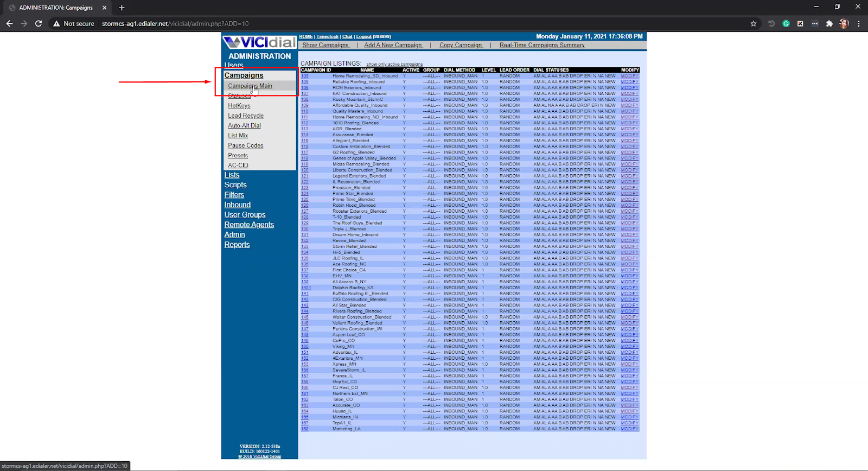Open campaign ID 103 link
The width and height of the screenshot is (868, 471).
304,76
